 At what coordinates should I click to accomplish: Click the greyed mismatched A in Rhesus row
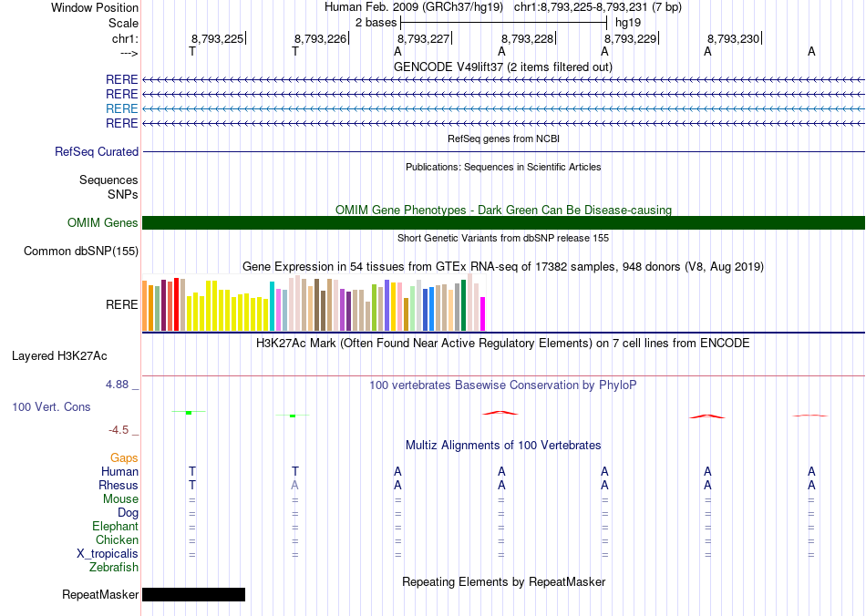[295, 485]
